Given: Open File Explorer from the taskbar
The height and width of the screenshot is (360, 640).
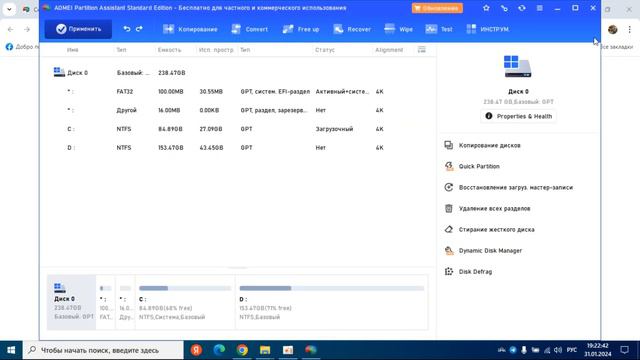Looking at the screenshot, I should 265,350.
